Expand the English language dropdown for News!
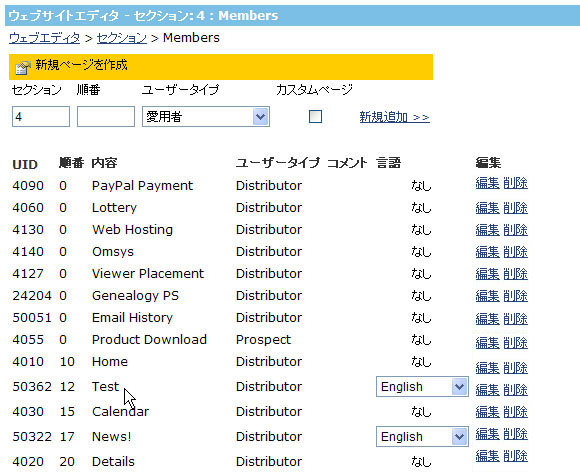Viewport: 580px width, 472px height. coord(422,436)
